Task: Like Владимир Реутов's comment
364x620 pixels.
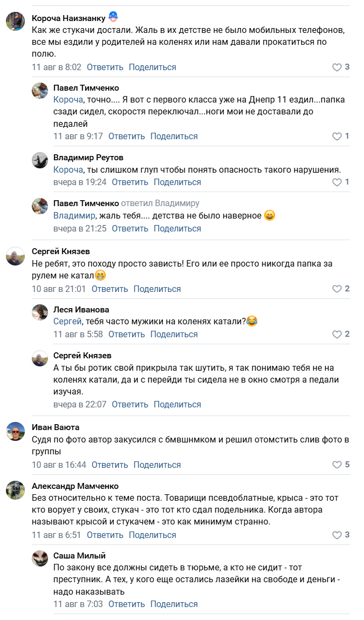Action: (337, 182)
